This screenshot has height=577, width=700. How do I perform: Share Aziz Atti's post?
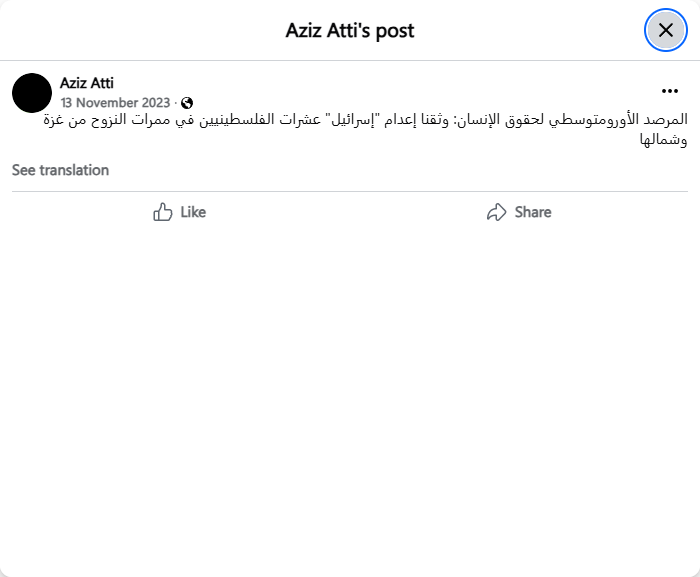point(519,212)
